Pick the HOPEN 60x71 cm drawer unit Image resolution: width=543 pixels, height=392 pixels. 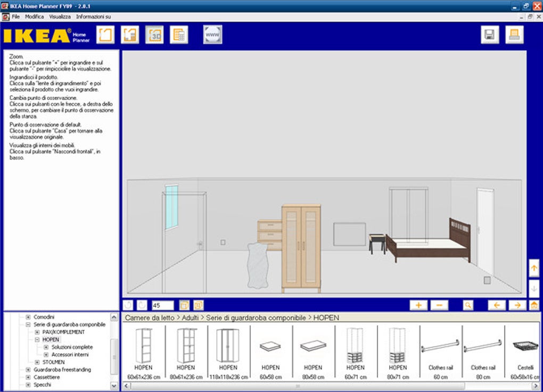tap(356, 354)
